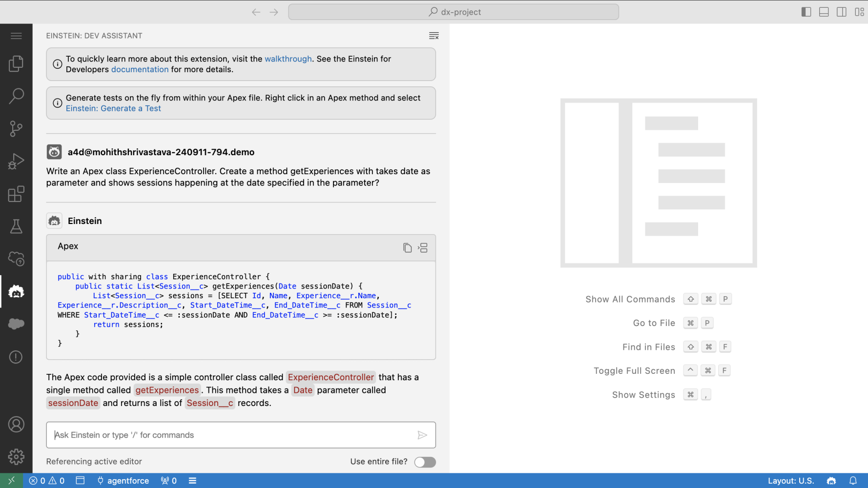This screenshot has width=868, height=488.
Task: Click Referencing active editor text
Action: point(94,462)
